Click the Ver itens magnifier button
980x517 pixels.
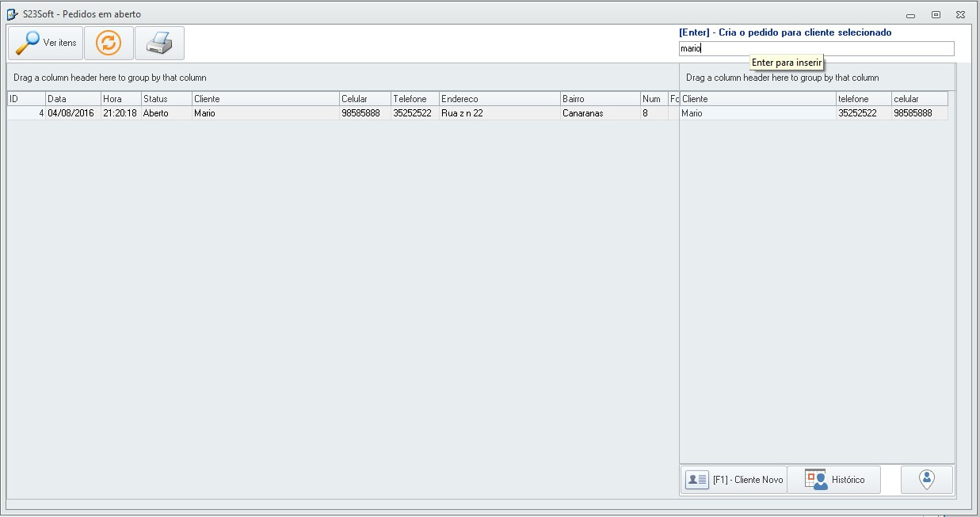45,43
